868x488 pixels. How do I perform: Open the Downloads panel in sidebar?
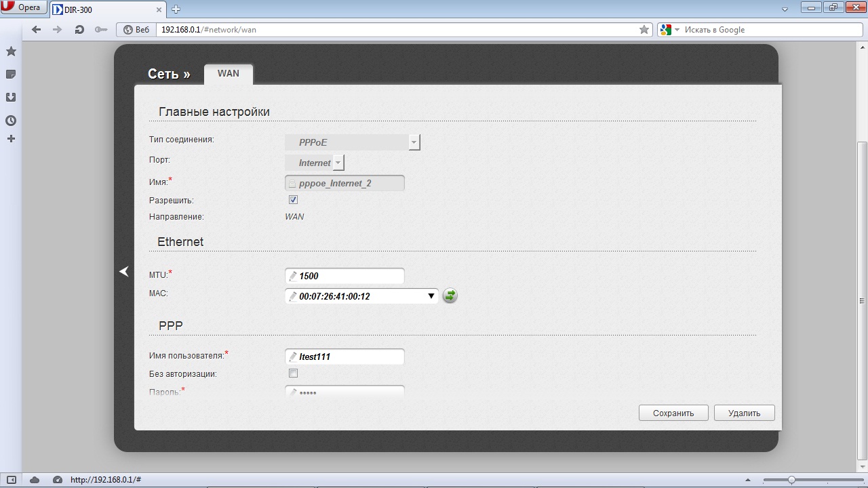click(x=11, y=97)
